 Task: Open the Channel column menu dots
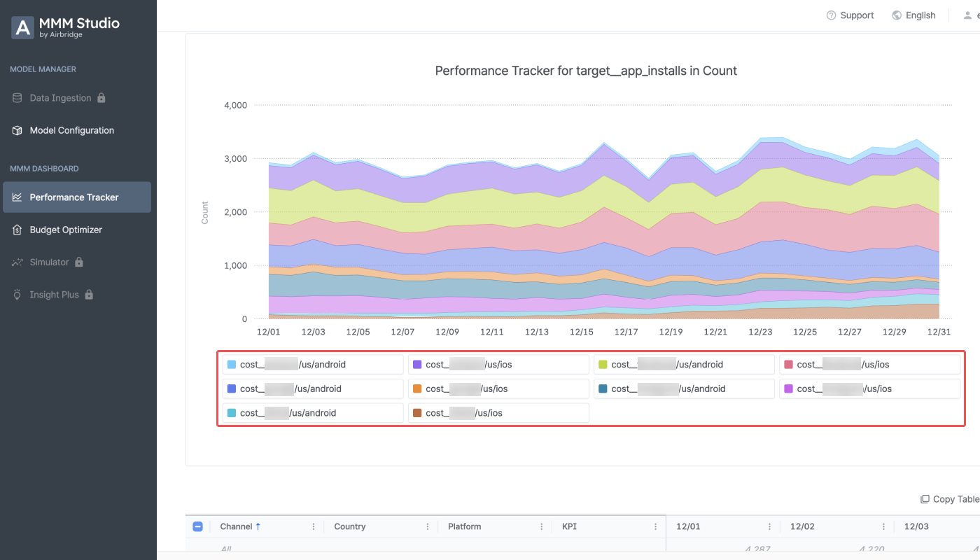click(314, 526)
